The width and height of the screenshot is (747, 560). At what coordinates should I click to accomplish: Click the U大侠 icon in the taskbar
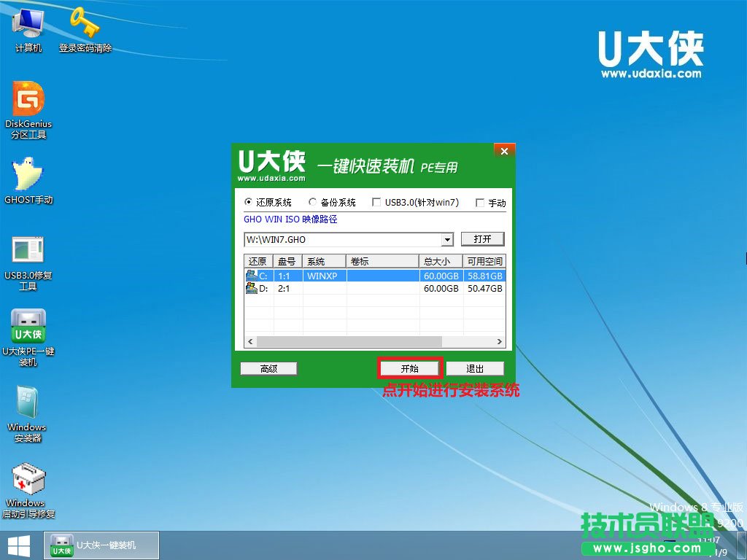[101, 545]
